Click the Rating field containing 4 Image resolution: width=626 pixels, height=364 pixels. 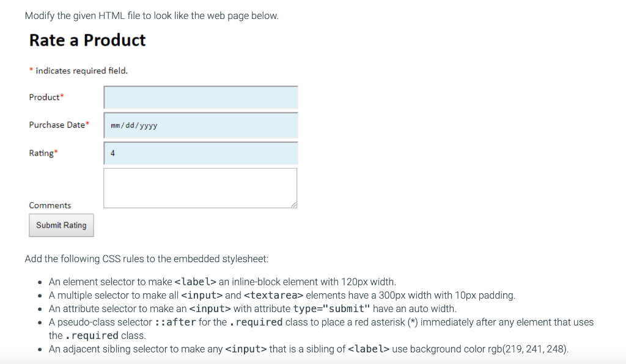click(201, 153)
